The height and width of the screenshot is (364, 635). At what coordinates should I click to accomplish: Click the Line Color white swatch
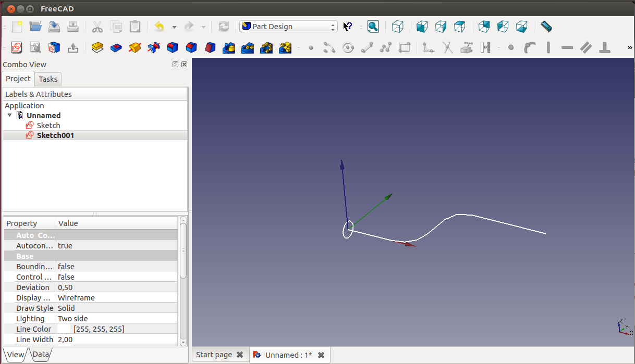[x=65, y=329]
